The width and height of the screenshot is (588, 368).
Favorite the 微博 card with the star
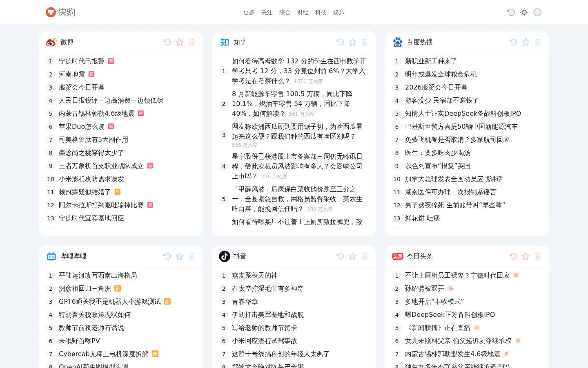click(179, 42)
